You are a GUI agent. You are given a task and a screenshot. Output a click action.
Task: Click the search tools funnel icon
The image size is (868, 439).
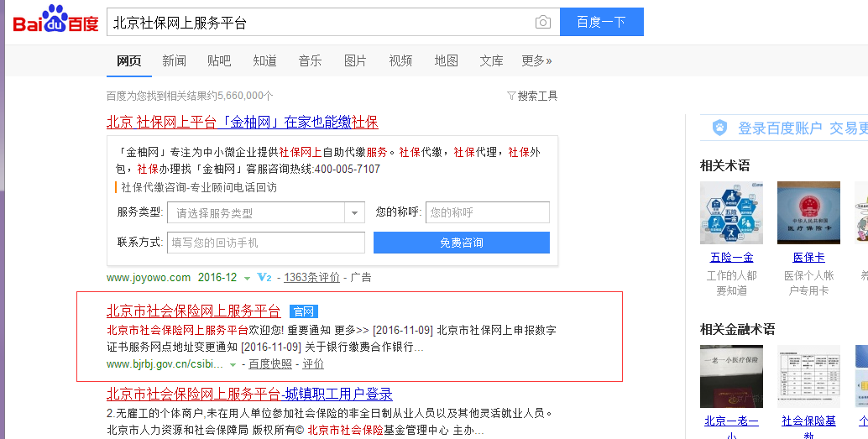511,96
